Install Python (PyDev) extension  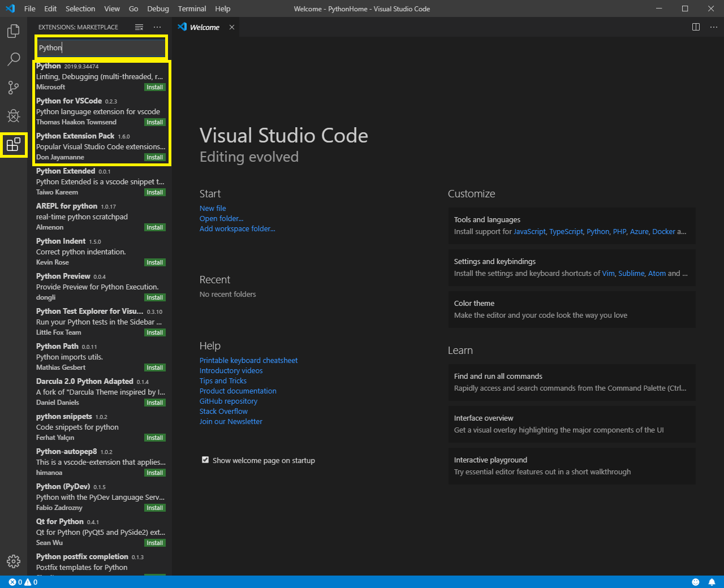point(154,508)
